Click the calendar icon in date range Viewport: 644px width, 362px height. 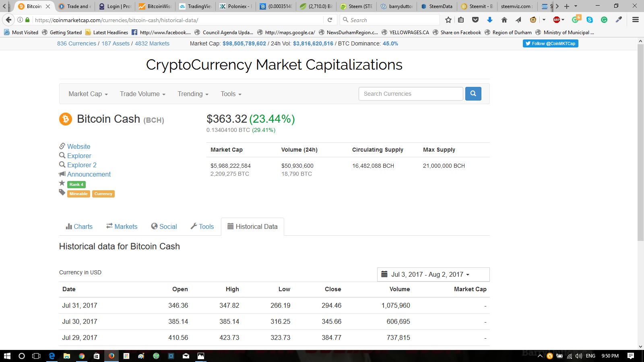tap(384, 274)
